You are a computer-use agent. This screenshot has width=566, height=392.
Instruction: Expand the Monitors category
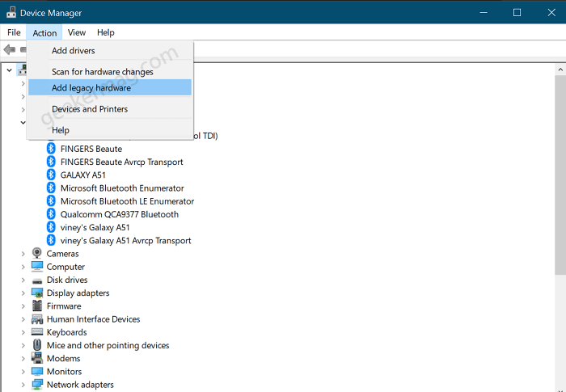click(x=23, y=372)
